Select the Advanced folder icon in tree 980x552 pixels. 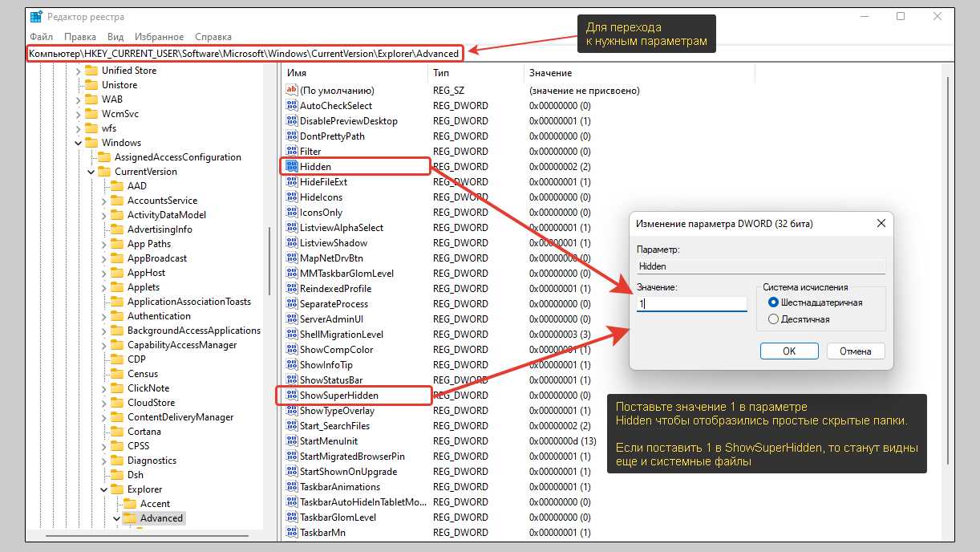pyautogui.click(x=130, y=518)
